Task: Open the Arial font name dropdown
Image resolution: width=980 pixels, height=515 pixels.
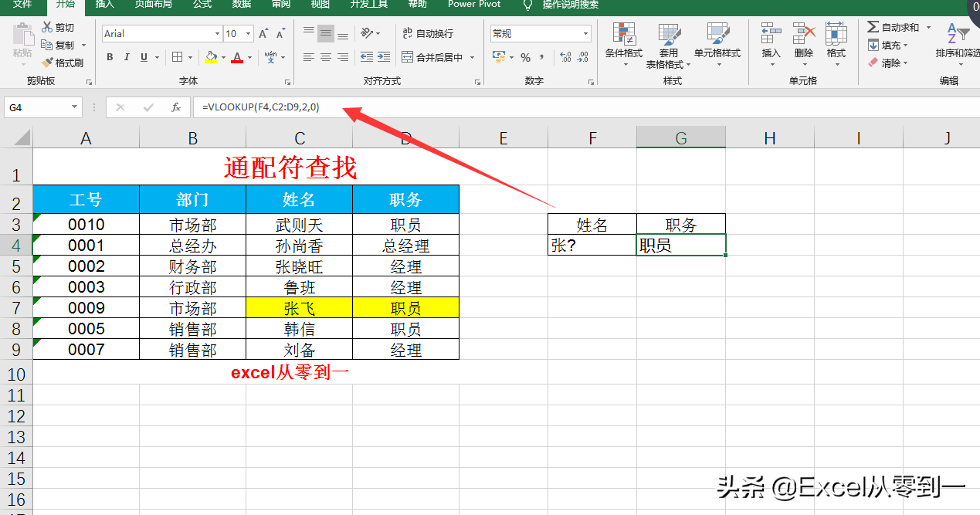Action: 217,34
